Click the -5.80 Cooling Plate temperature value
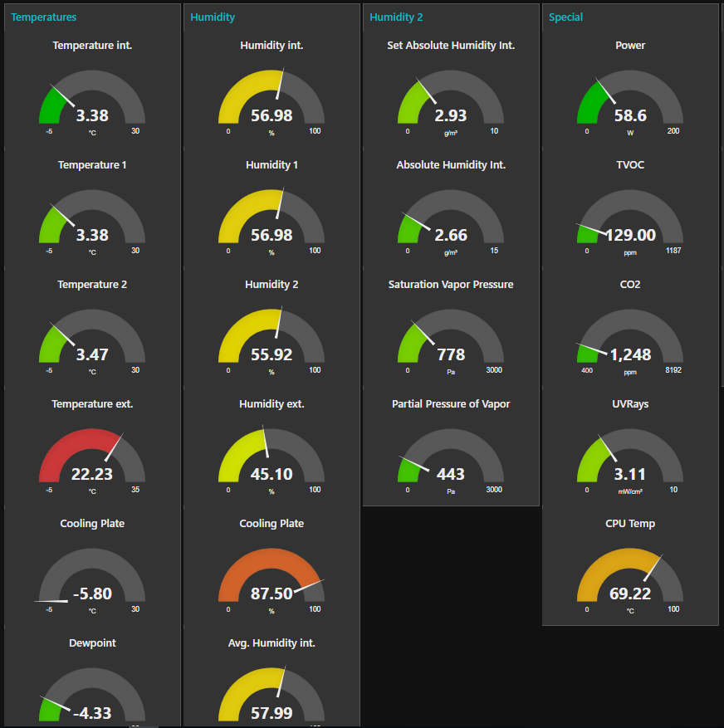The height and width of the screenshot is (728, 724). coord(92,594)
